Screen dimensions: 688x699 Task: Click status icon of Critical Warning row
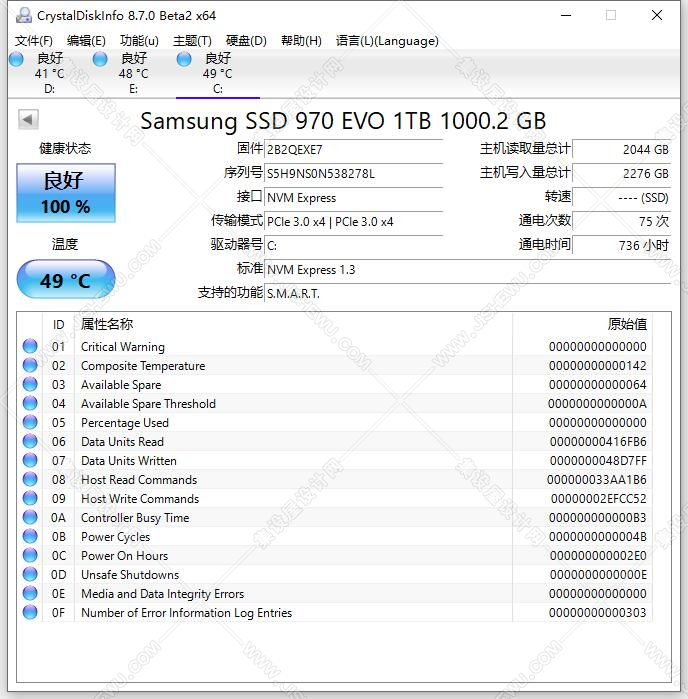pos(30,346)
